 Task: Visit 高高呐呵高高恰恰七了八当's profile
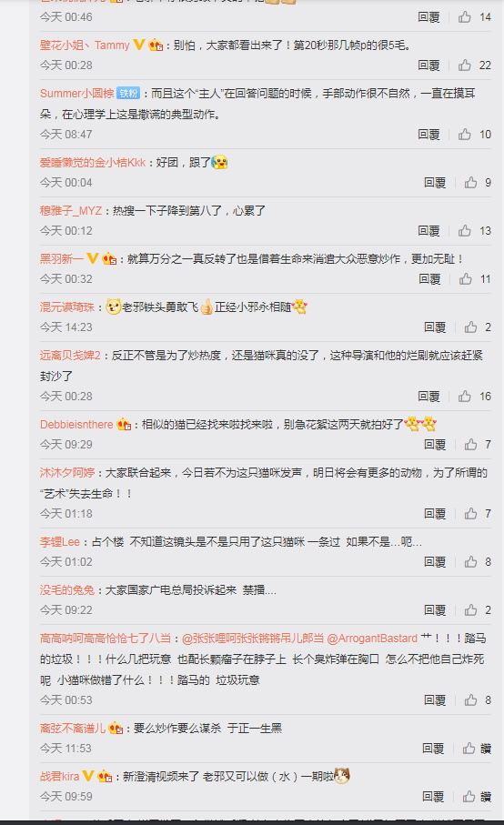(x=106, y=639)
